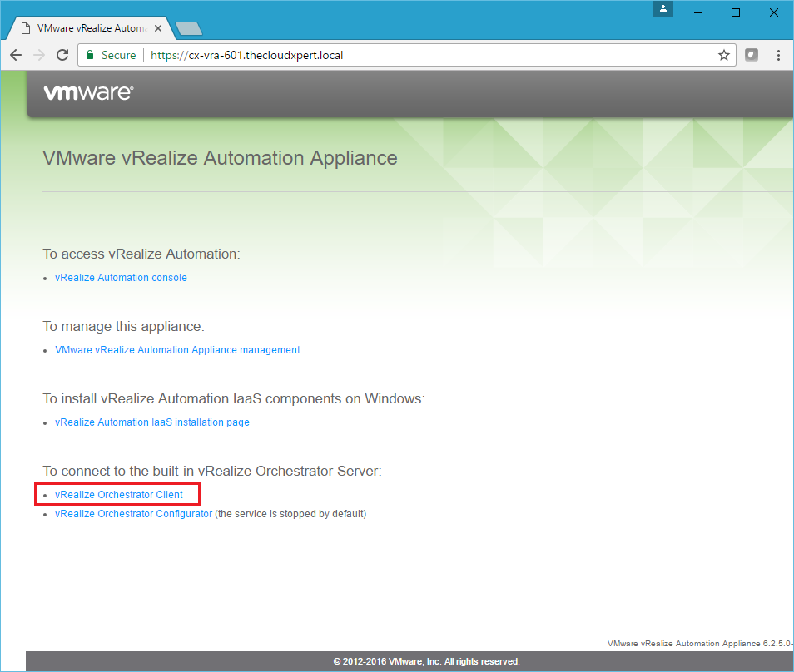Viewport: 794px width, 672px height.
Task: Reload the current page
Action: 62,55
